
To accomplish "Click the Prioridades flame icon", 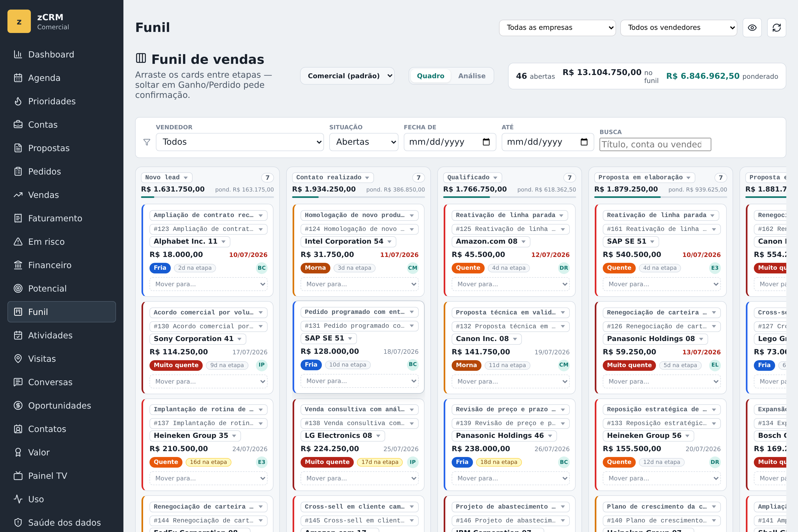I will pyautogui.click(x=18, y=101).
